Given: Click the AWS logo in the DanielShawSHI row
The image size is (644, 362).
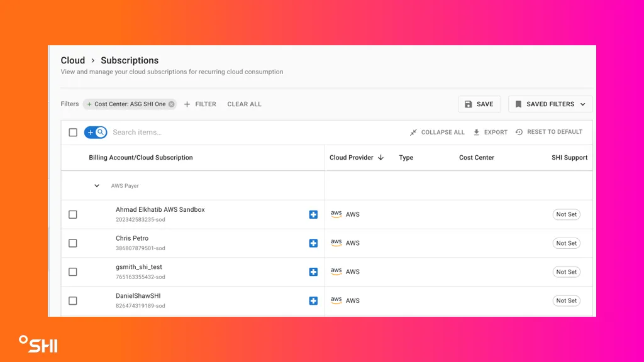Looking at the screenshot, I should pos(336,300).
